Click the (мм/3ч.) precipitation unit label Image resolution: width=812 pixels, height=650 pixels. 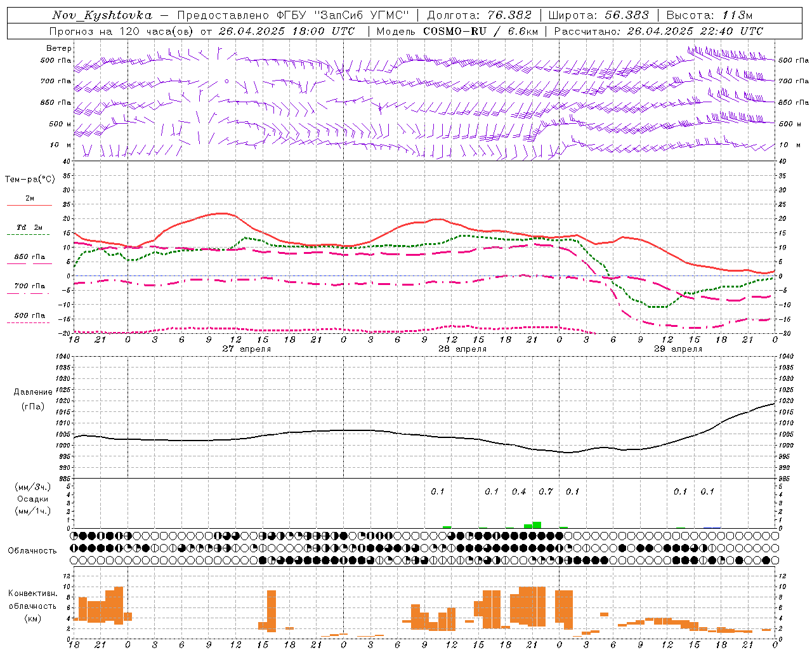33,487
